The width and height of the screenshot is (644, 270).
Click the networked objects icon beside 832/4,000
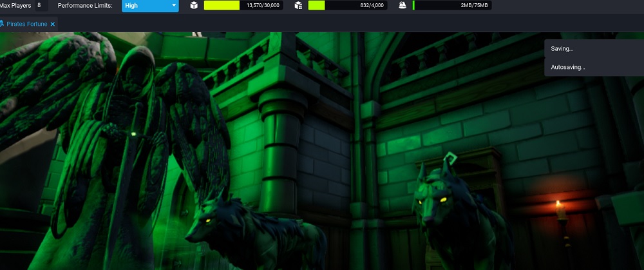click(x=299, y=5)
